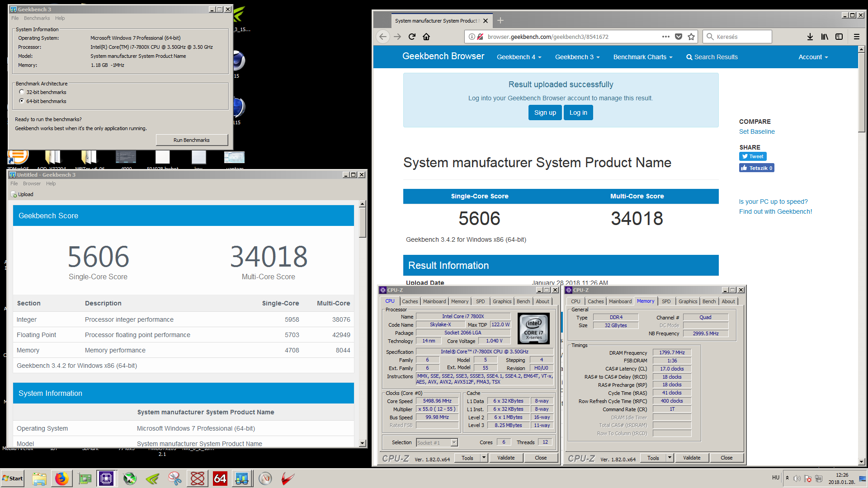Go to Firefox home page

point(426,37)
